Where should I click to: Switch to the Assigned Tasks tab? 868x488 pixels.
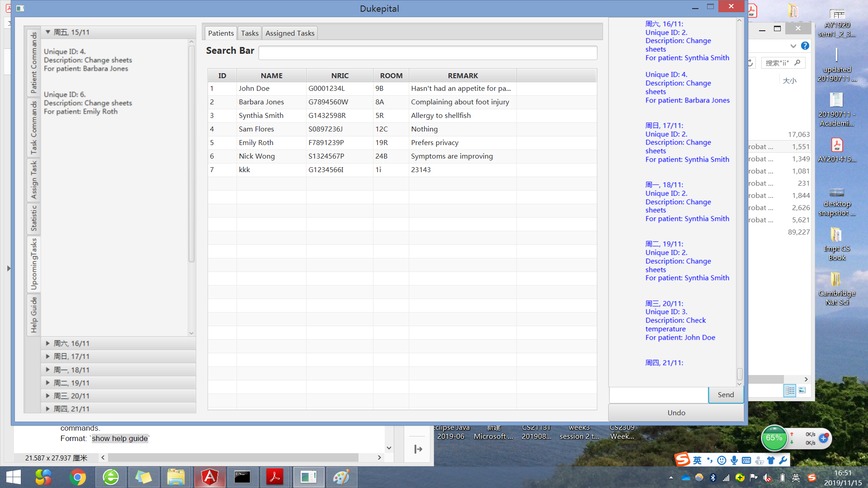[x=289, y=33]
